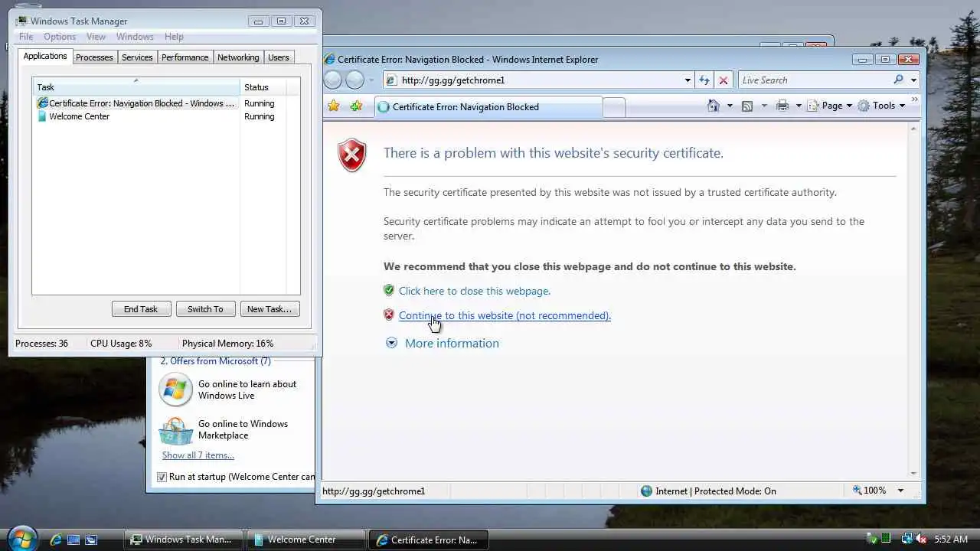Switch to the Networking tab
980x551 pixels.
coord(238,57)
